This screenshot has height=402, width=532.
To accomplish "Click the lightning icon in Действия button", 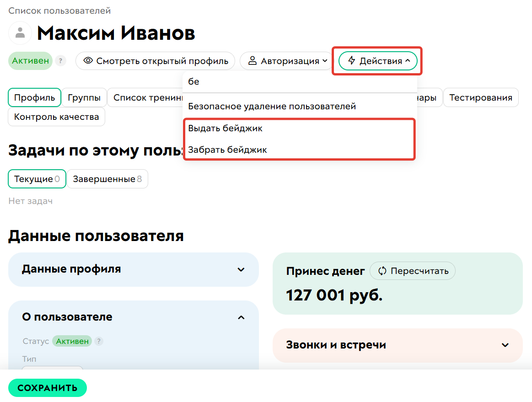I will coord(351,60).
